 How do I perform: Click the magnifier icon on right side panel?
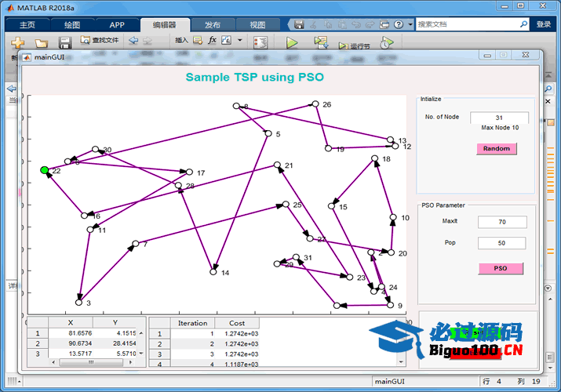pos(548,89)
